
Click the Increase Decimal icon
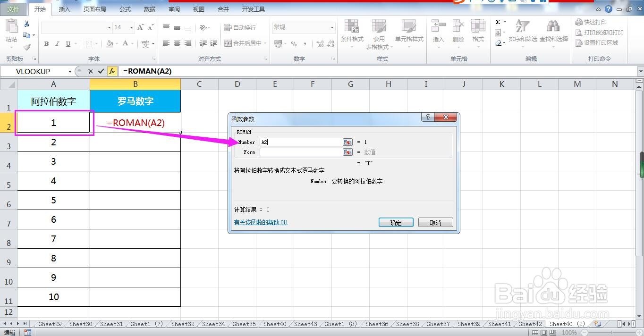point(320,43)
